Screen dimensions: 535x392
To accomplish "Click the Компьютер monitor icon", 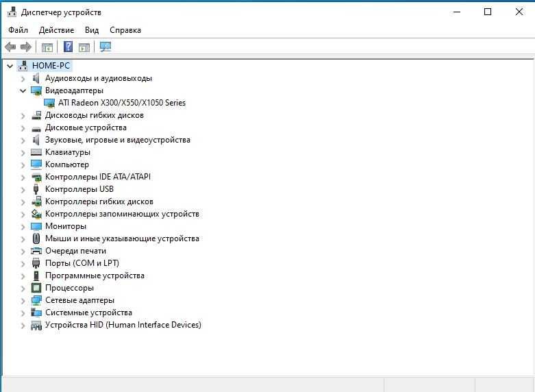I will click(x=36, y=164).
